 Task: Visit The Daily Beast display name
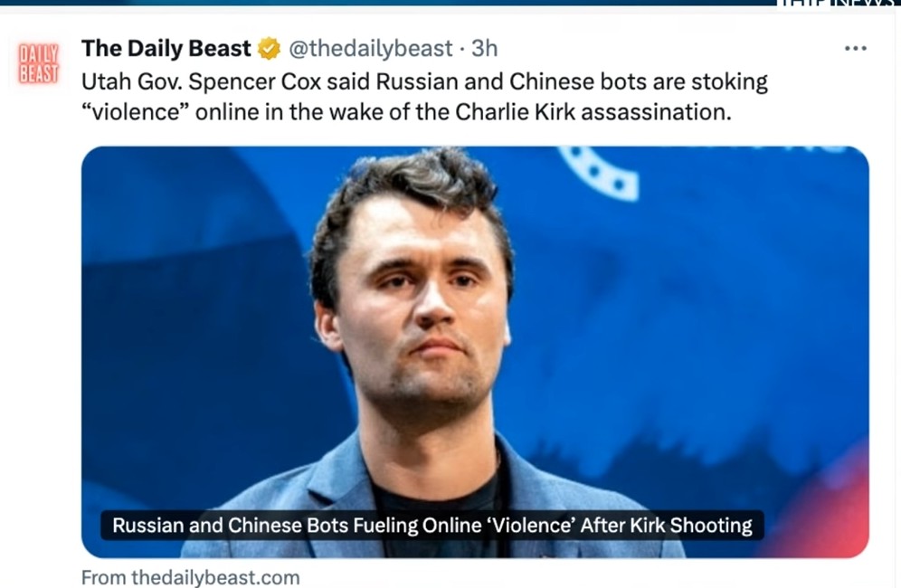click(x=166, y=49)
